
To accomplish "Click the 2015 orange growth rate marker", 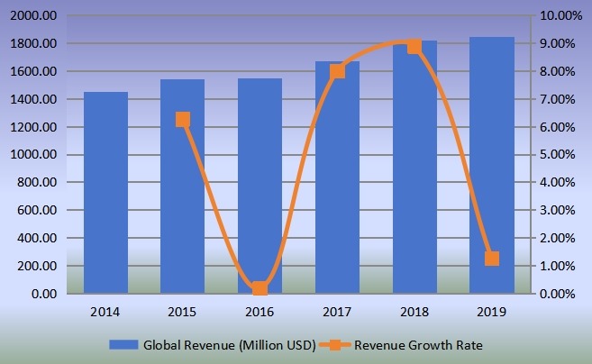I will click(183, 119).
